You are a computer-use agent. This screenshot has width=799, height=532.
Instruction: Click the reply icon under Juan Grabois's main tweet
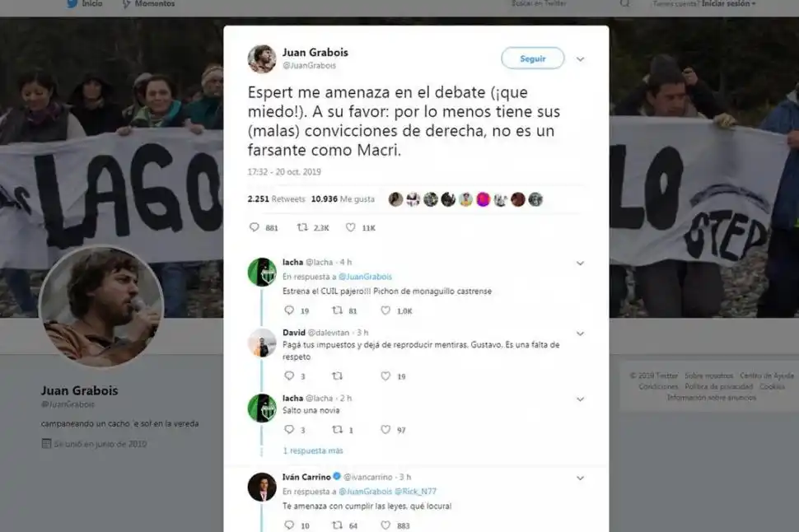pos(254,227)
